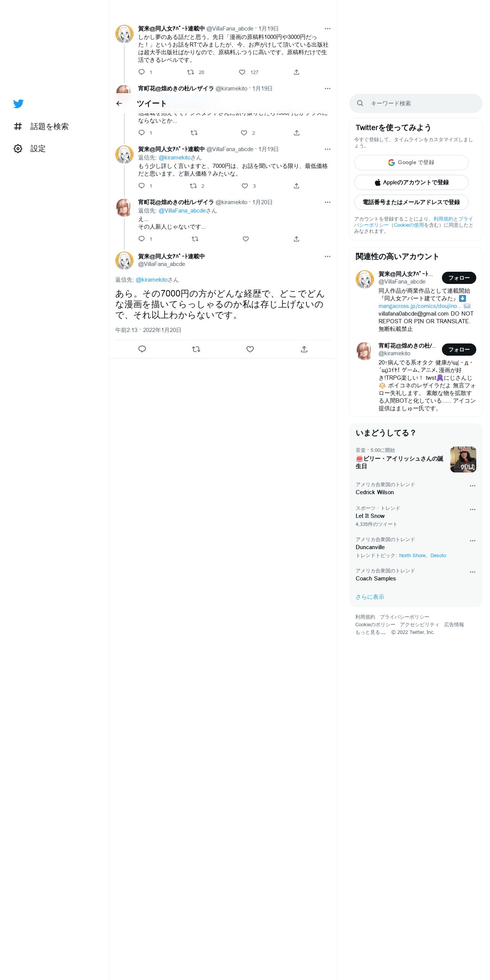490x980 pixels.
Task: Follow 賀来@同人女ｱﾊﾟｰﾄ account
Action: coord(459,278)
